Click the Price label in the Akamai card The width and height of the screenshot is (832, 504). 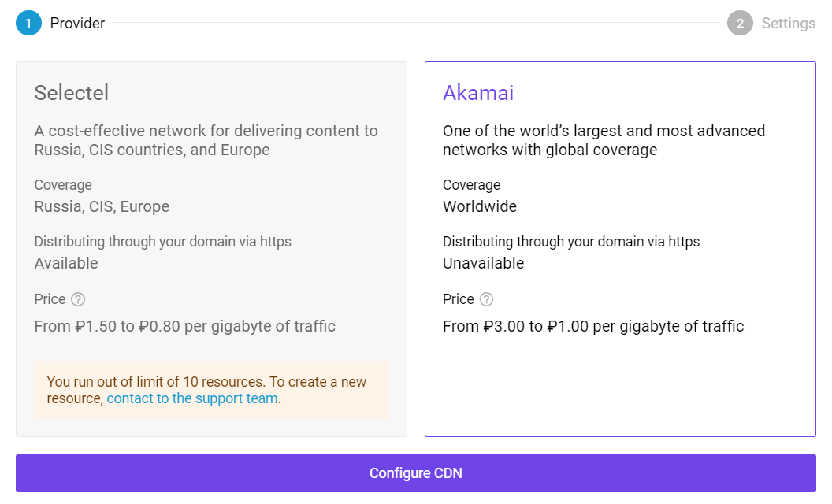459,299
